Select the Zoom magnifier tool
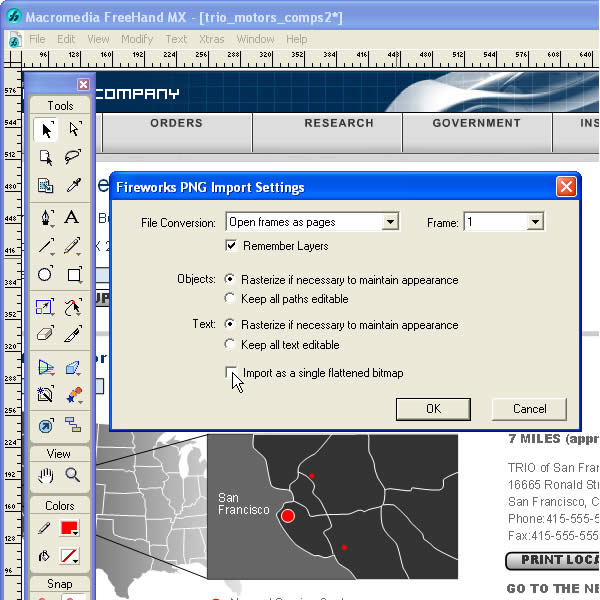 pos(72,475)
